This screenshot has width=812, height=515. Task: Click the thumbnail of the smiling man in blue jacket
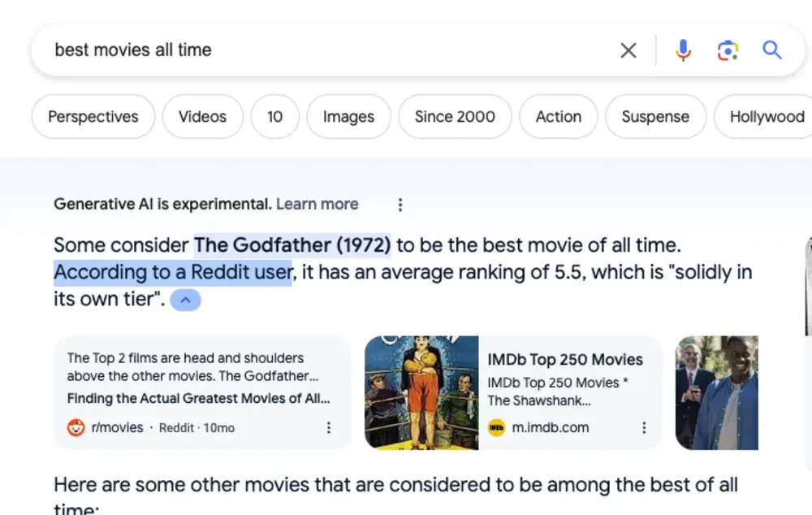pos(717,392)
